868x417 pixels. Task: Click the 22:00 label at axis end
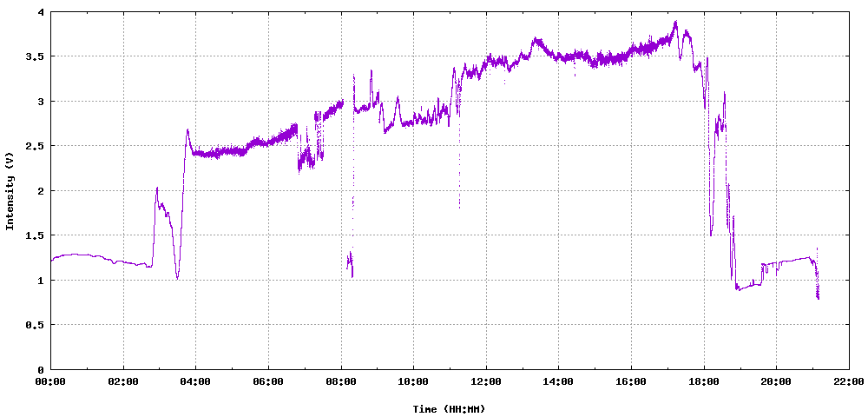[848, 381]
